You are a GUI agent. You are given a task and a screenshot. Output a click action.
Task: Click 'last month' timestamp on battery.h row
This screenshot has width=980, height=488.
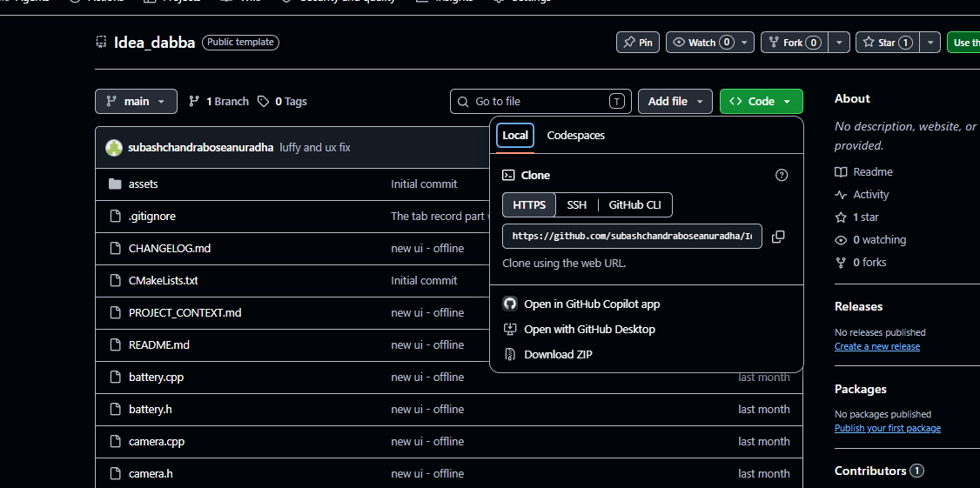[764, 409]
